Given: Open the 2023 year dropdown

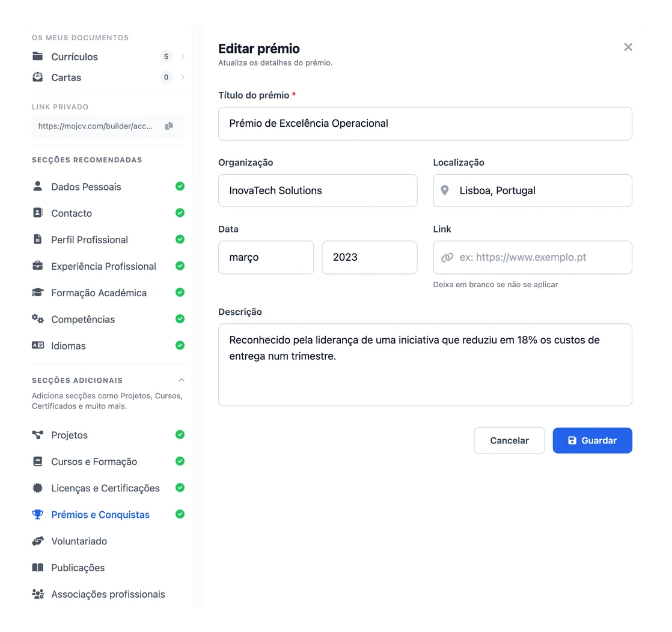Looking at the screenshot, I should tap(370, 257).
